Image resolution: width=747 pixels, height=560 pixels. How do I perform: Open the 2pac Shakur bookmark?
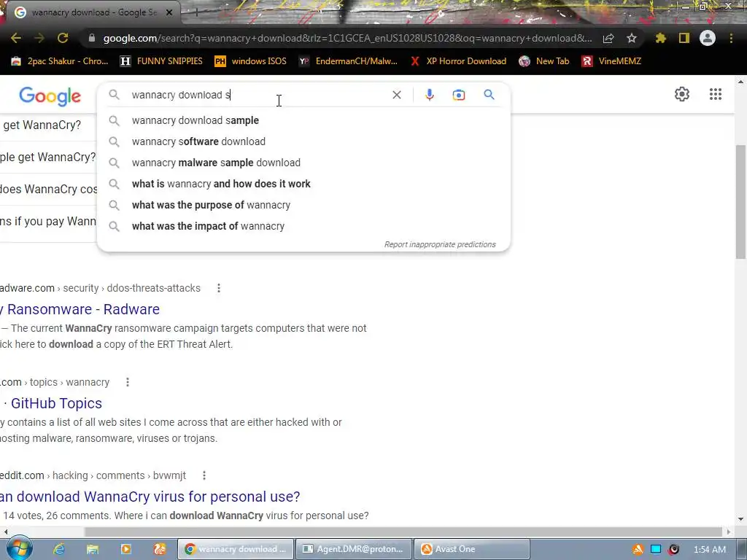(x=60, y=61)
